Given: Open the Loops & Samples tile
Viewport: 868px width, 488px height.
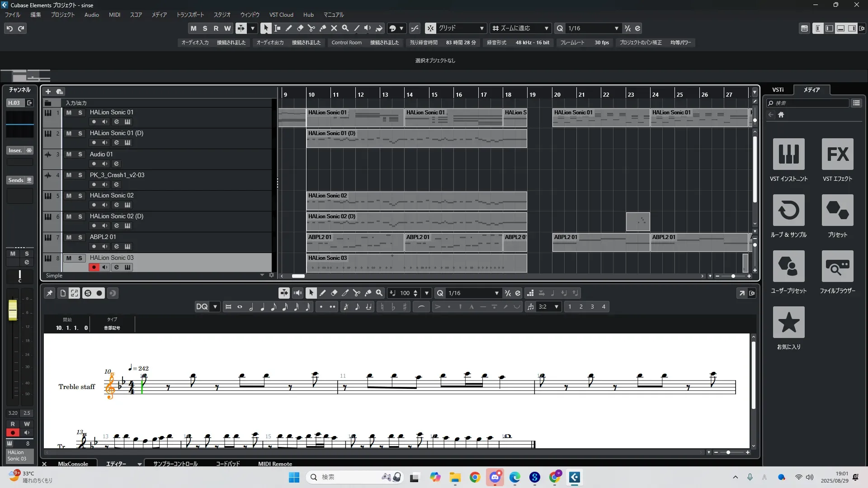Looking at the screenshot, I should 788,210.
